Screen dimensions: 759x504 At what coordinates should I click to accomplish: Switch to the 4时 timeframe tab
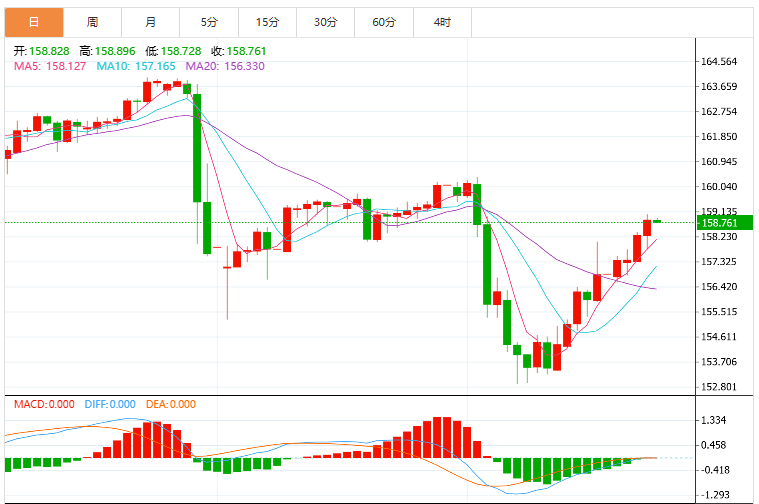(x=442, y=22)
